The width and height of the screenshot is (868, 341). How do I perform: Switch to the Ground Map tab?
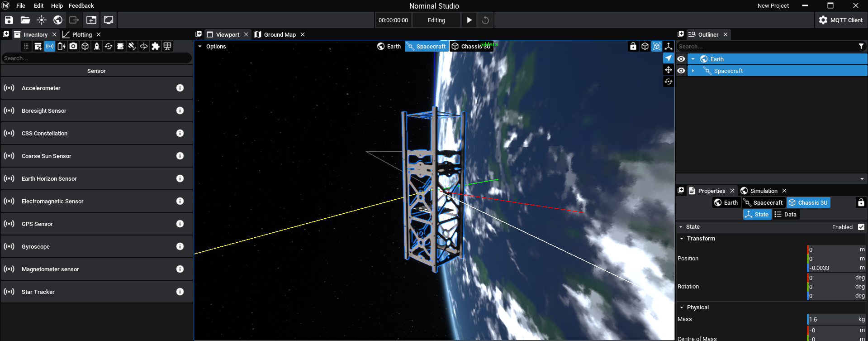(280, 34)
